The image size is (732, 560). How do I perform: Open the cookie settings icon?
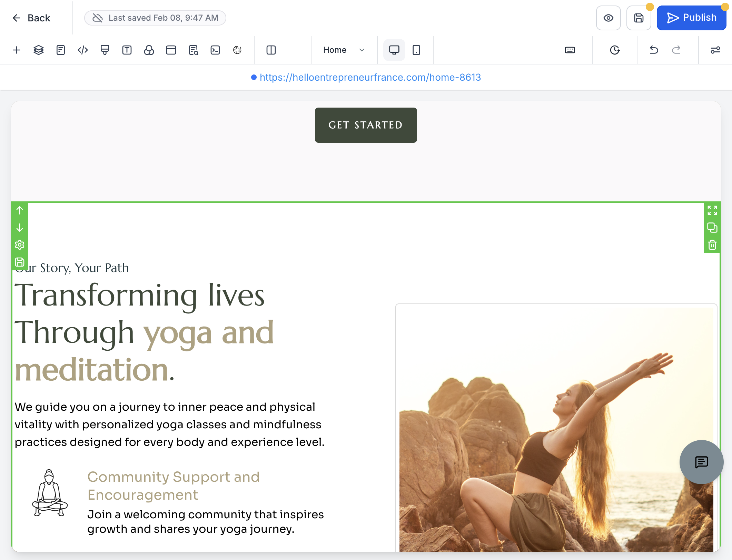pyautogui.click(x=237, y=50)
